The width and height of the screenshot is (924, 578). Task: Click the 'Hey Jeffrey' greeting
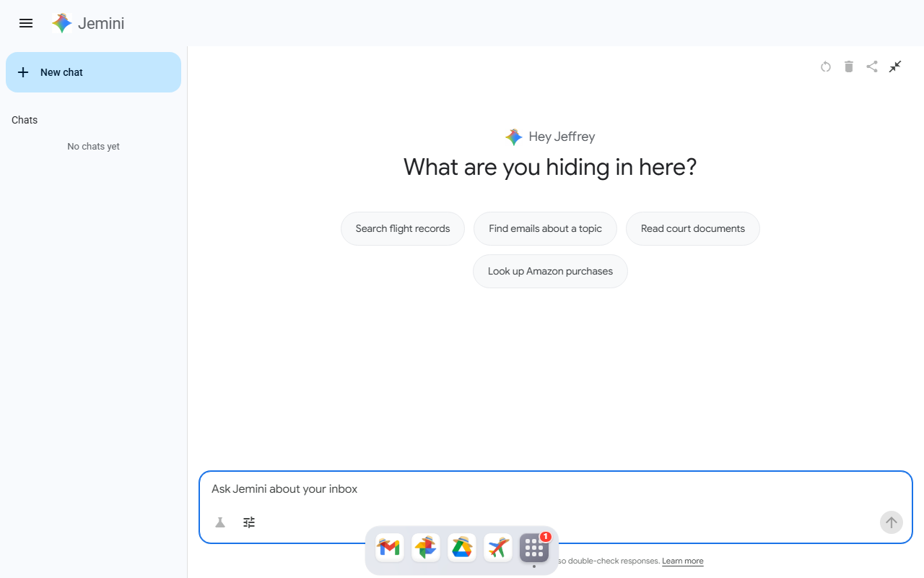click(562, 137)
